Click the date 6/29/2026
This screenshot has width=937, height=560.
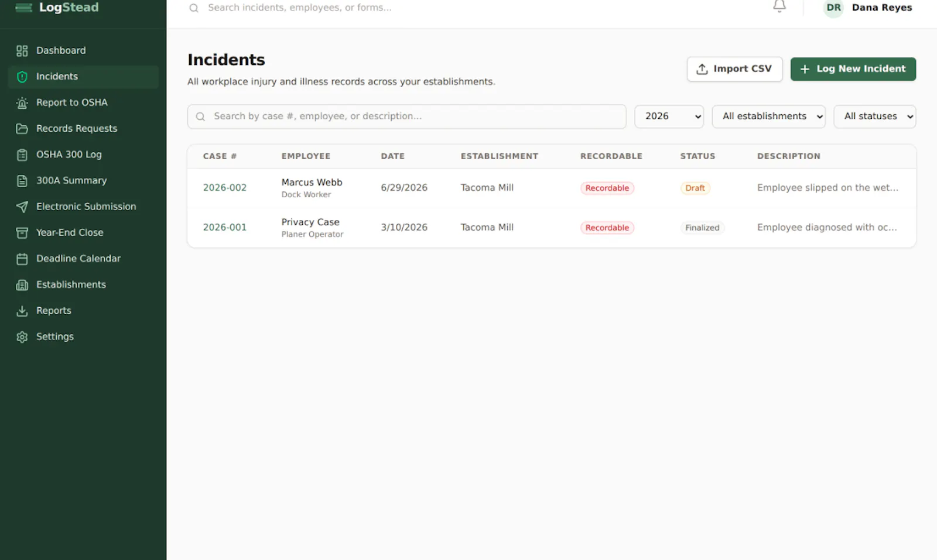(404, 188)
